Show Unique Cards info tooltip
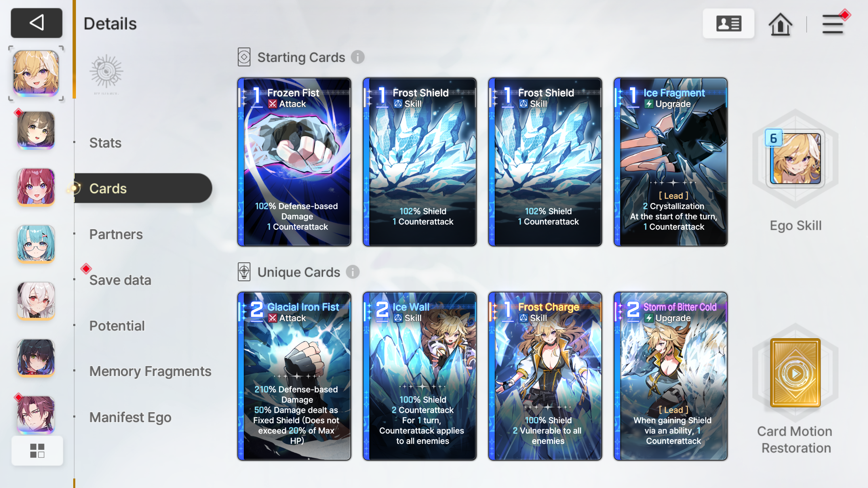 [353, 272]
